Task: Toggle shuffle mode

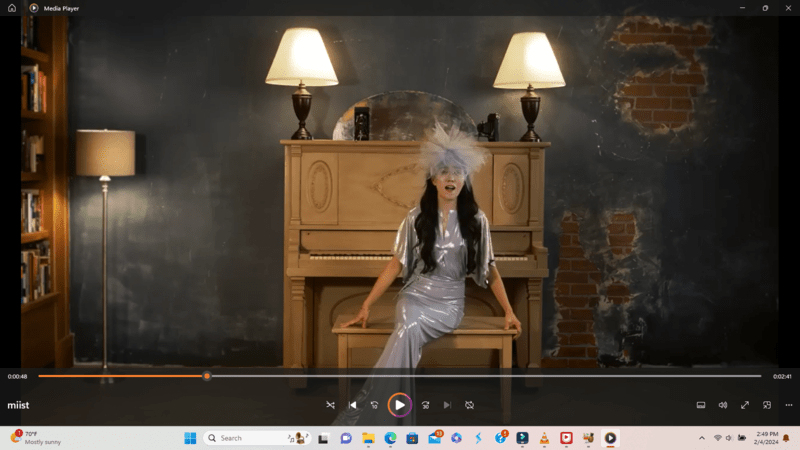Action: 330,405
